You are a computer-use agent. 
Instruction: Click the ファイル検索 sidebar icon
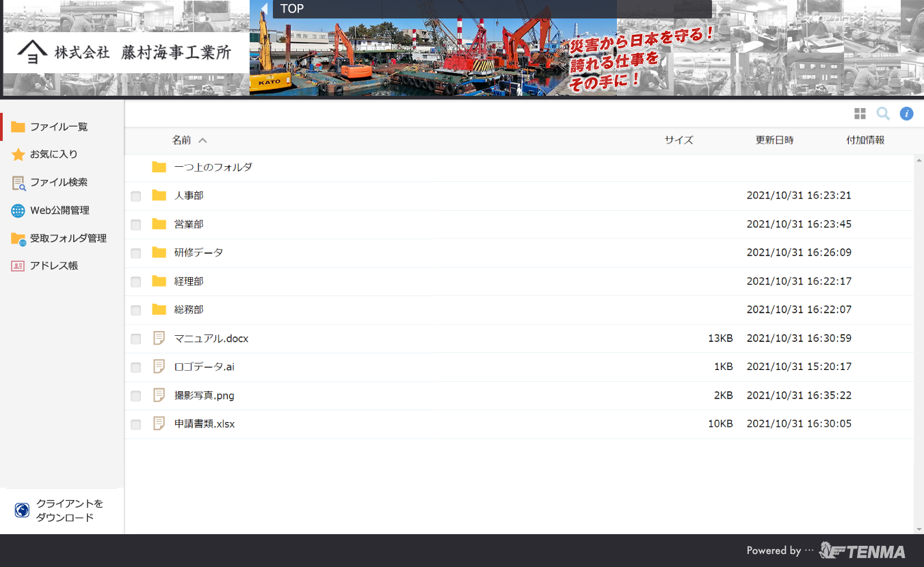(18, 183)
